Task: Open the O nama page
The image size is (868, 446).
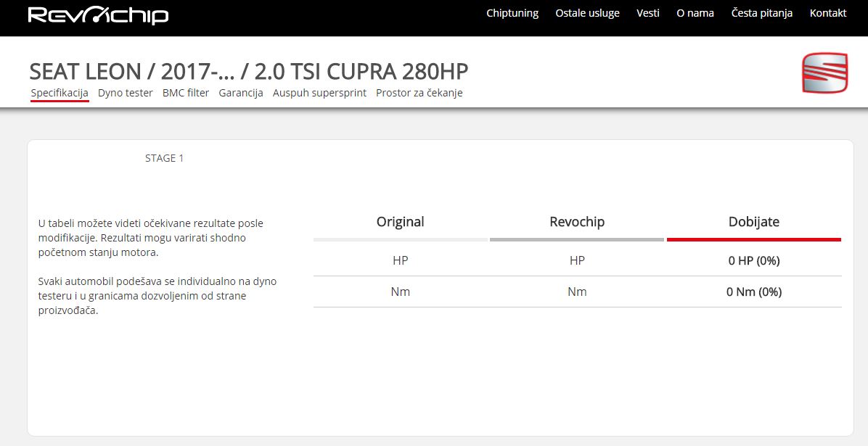Action: (x=695, y=13)
